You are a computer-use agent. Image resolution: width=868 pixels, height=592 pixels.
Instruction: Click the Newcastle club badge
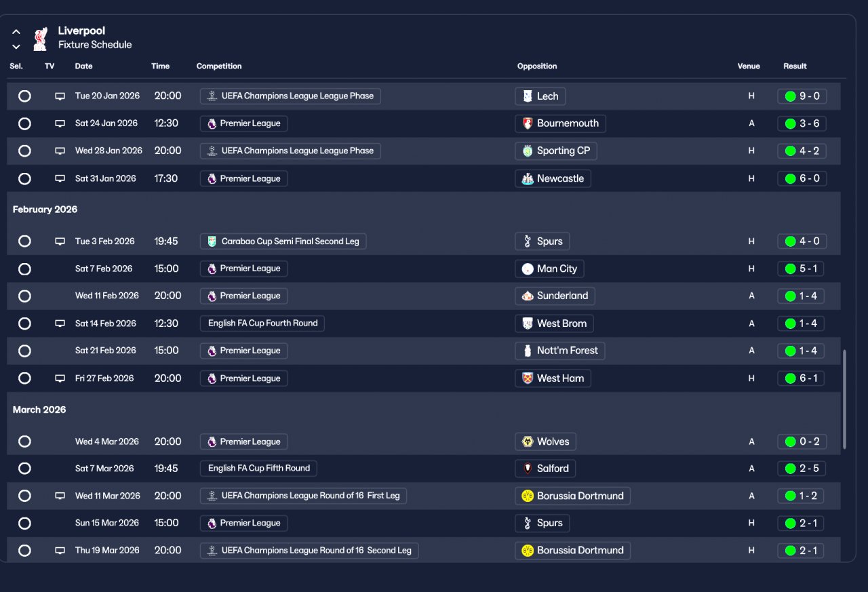coord(528,179)
